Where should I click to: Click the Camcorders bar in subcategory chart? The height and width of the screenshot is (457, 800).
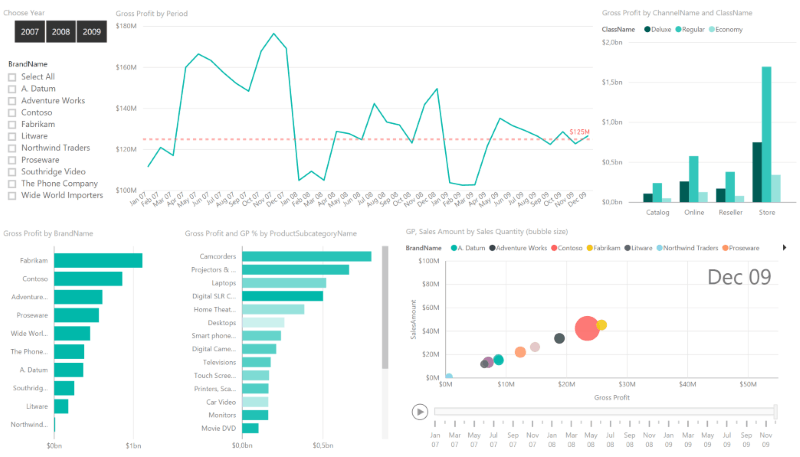(x=306, y=256)
